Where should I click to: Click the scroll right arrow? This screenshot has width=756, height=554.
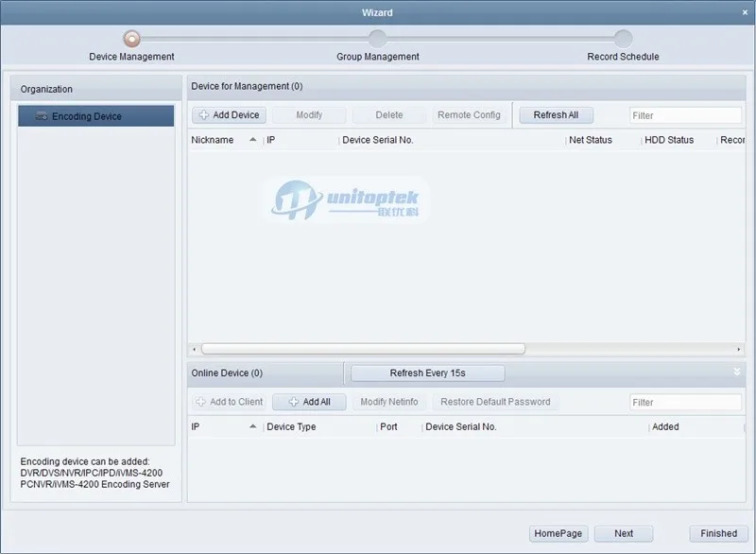point(739,349)
